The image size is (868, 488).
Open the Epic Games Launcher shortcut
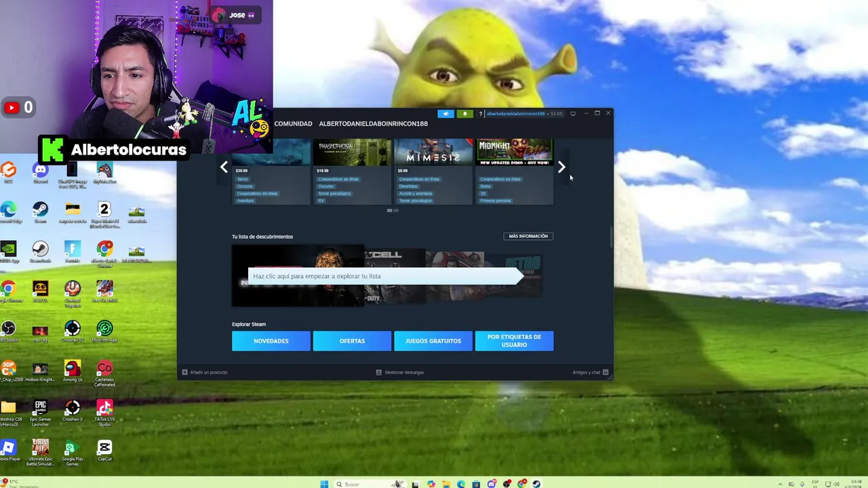point(40,412)
